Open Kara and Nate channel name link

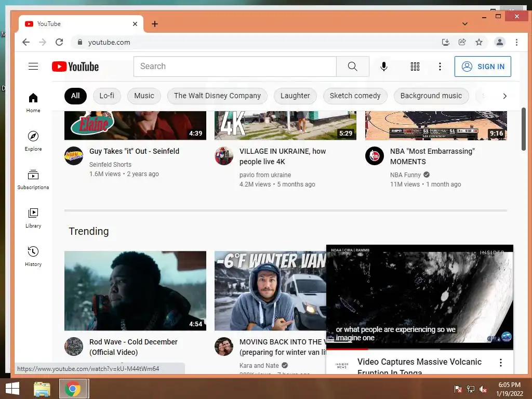tap(259, 366)
